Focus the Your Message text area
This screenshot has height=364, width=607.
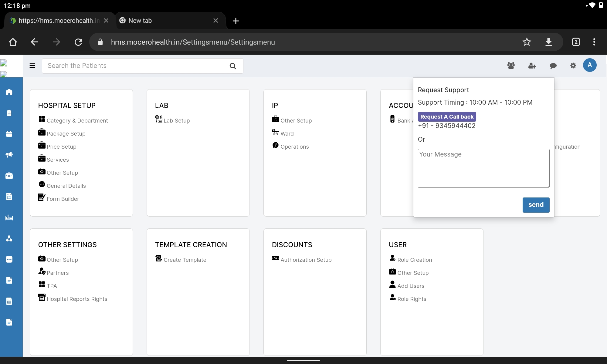pos(483,168)
